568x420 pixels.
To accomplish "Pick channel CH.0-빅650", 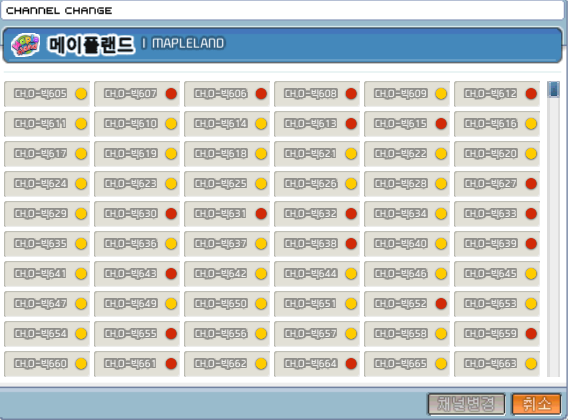I will [227, 304].
